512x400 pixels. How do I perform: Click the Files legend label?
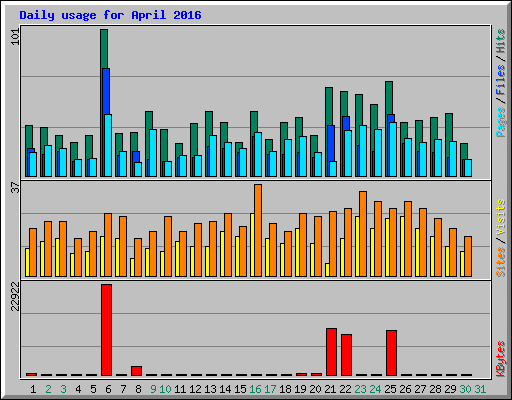(x=500, y=80)
